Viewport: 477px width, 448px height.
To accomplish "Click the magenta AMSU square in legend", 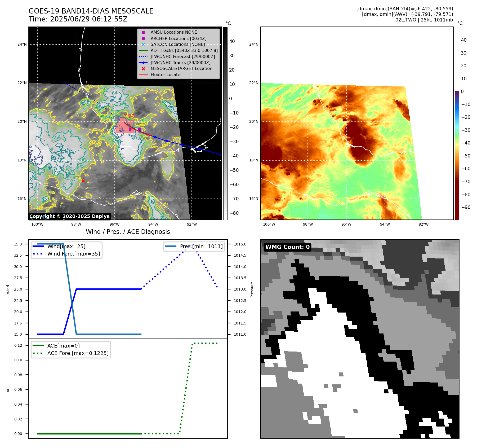I will [143, 32].
